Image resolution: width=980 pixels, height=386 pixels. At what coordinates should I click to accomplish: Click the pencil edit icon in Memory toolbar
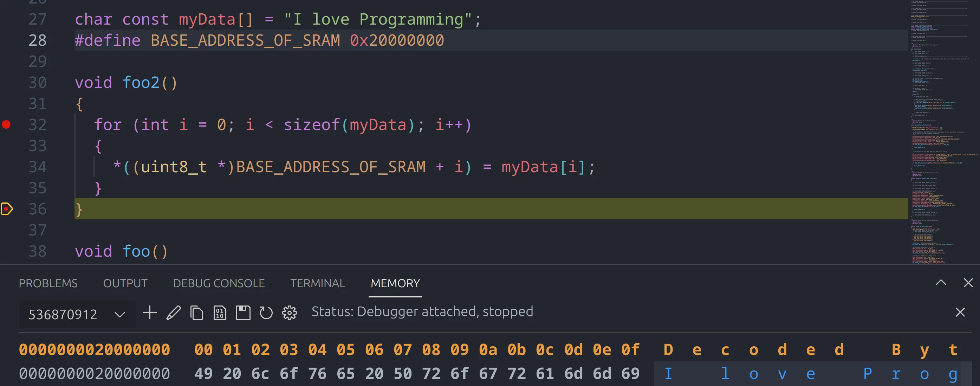point(174,313)
